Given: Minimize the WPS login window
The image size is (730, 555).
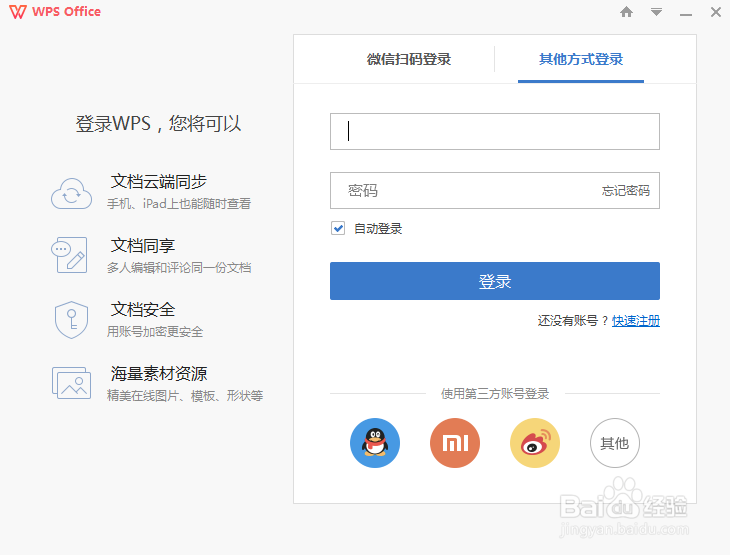Looking at the screenshot, I should (686, 14).
